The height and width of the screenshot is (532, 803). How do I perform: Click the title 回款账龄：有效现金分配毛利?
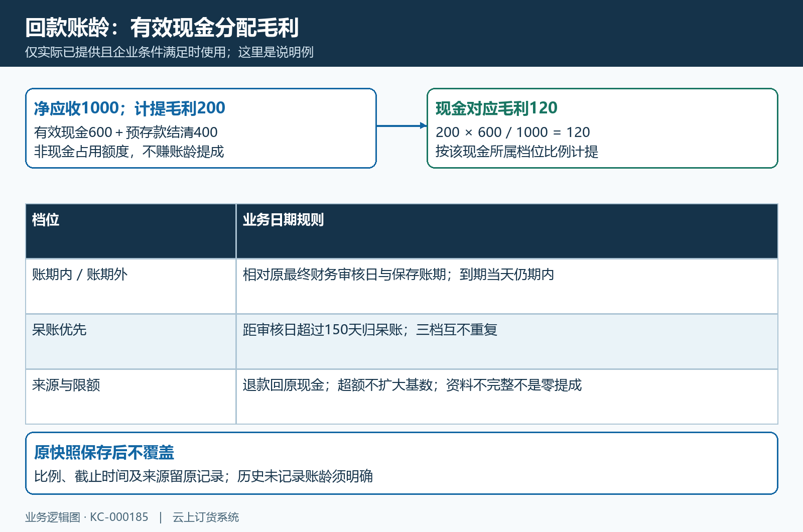point(162,28)
